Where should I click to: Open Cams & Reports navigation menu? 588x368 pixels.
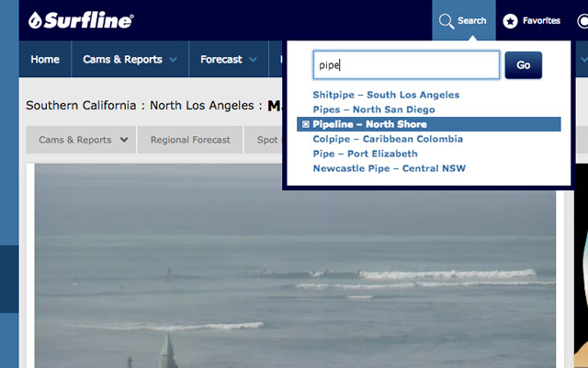point(130,59)
